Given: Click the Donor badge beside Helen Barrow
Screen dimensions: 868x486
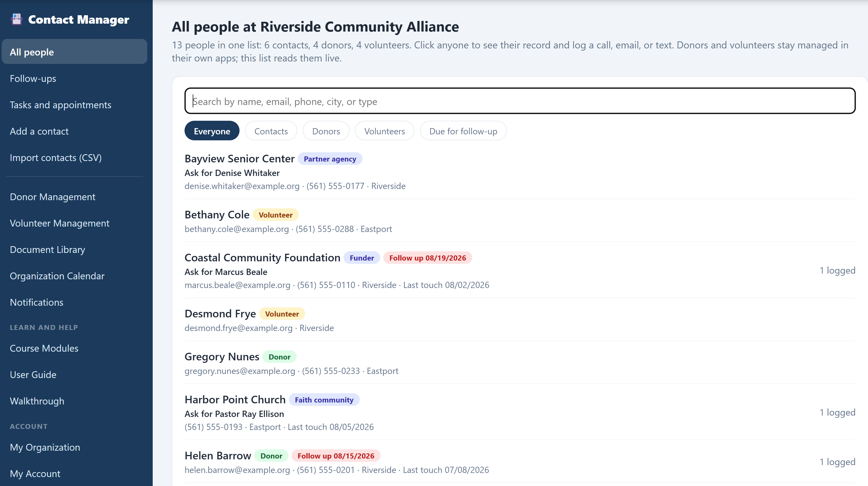Looking at the screenshot, I should [271, 456].
